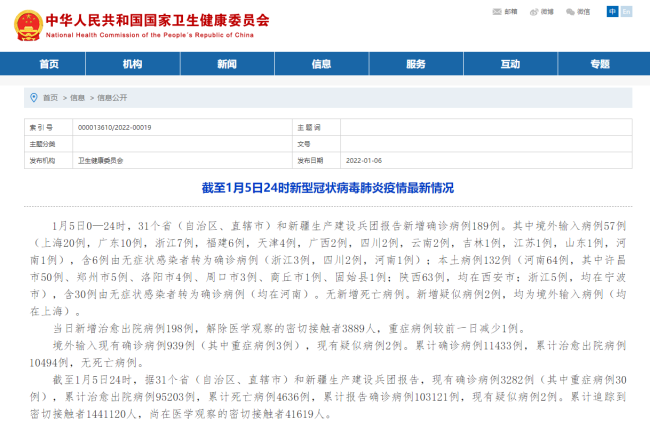This screenshot has width=650, height=422.
Task: Click 信息公开 breadcrumb link
Action: pos(110,98)
